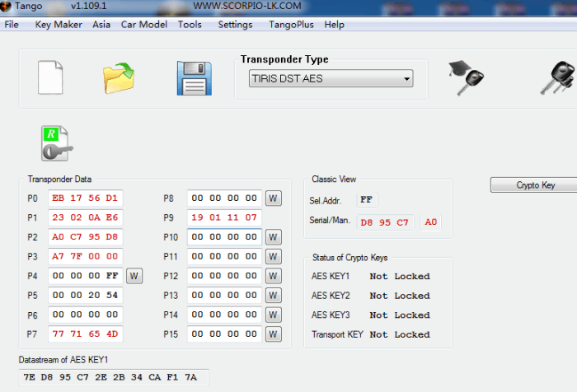Save data with the floppy disk icon
Image resolution: width=577 pixels, height=392 pixels.
coord(195,78)
